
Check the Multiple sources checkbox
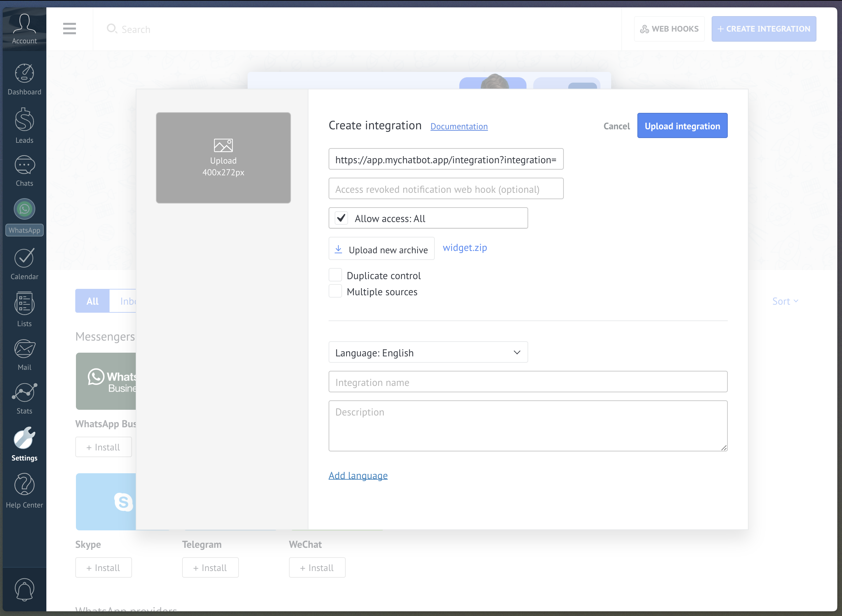coord(335,291)
